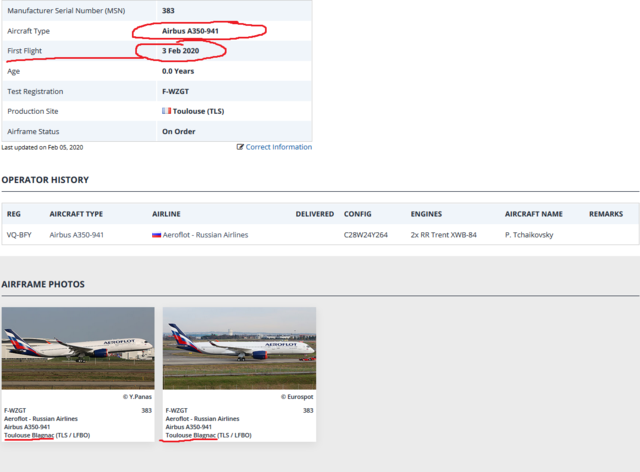The width and height of the screenshot is (640, 472).
Task: Click Airbus A350-941 under the Eurospot photo
Action: tap(189, 427)
